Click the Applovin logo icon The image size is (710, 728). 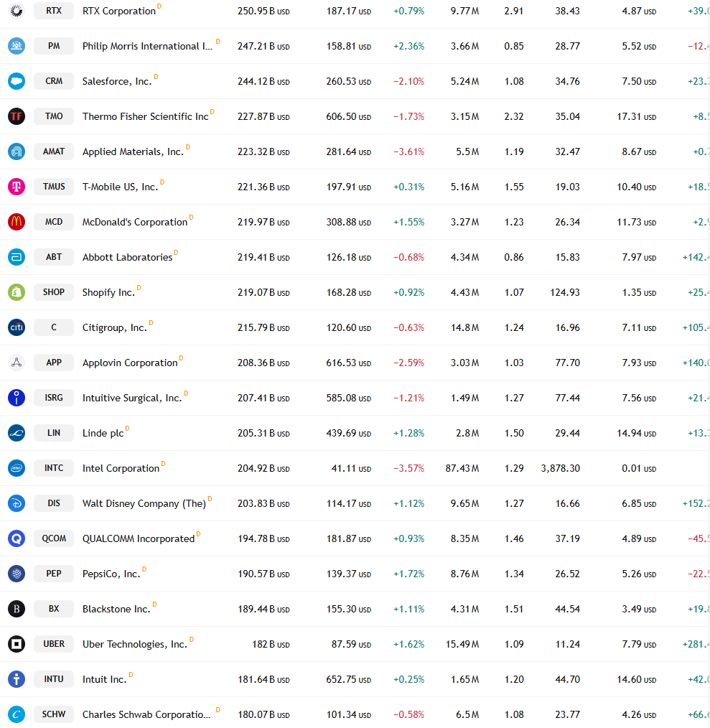[17, 363]
